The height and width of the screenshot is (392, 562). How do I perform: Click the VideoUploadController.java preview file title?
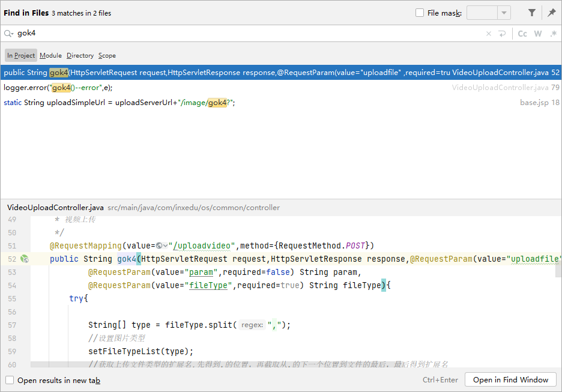55,208
